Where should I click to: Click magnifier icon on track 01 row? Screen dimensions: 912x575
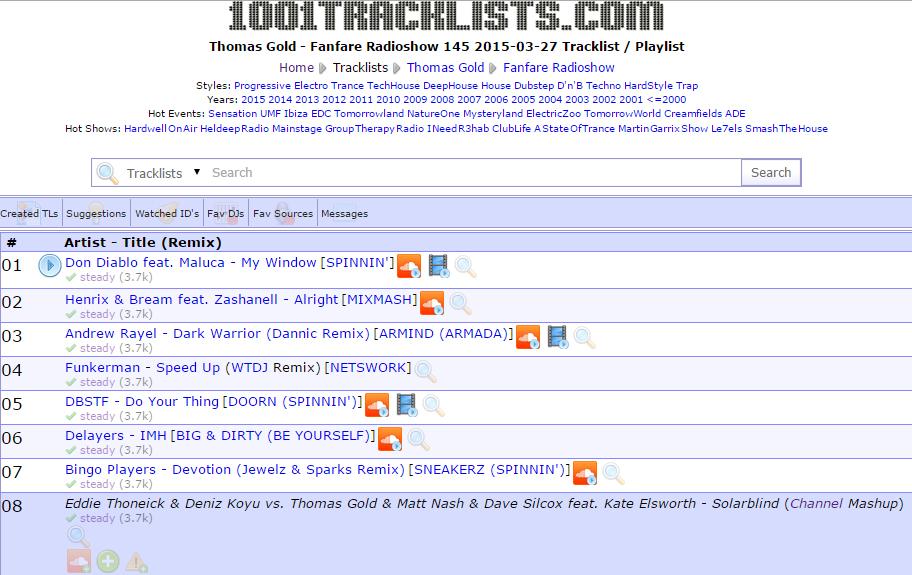click(465, 266)
